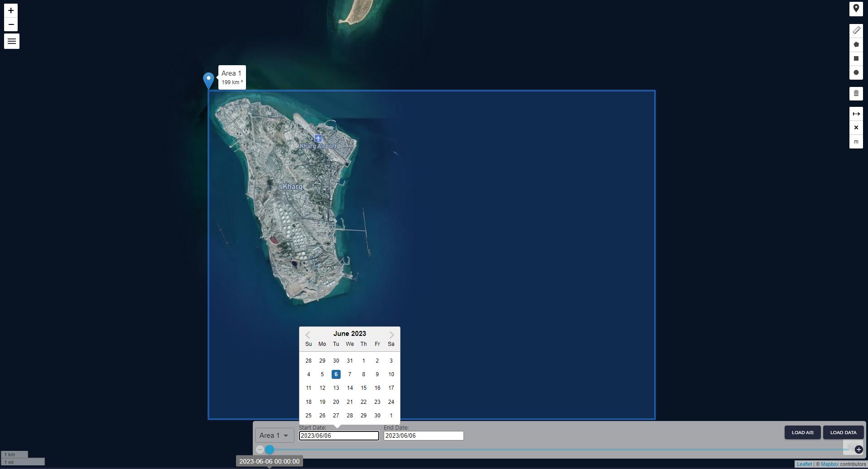
Task: Click the trash delete shapes icon
Action: [856, 94]
